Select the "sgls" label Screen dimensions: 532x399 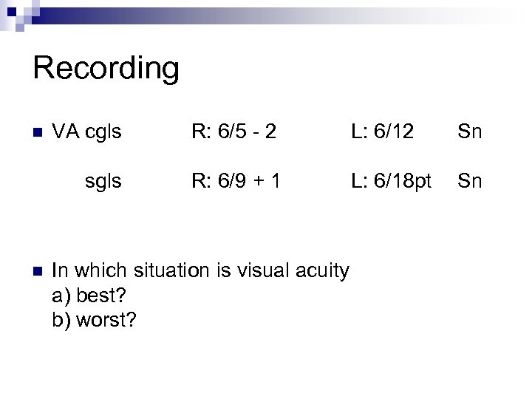pos(103,181)
